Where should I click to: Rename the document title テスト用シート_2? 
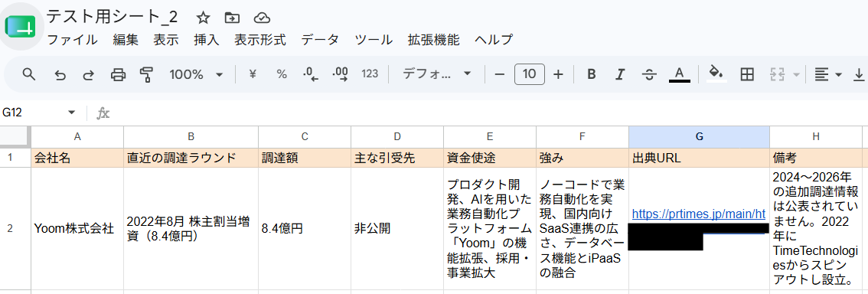pos(112,17)
